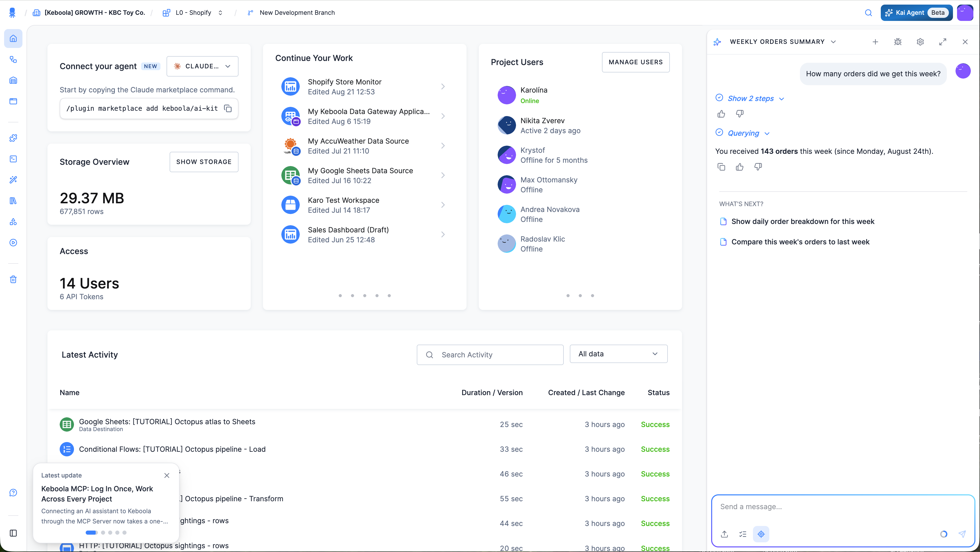Select Show daily order breakdown suggestion
980x552 pixels.
pyautogui.click(x=803, y=221)
